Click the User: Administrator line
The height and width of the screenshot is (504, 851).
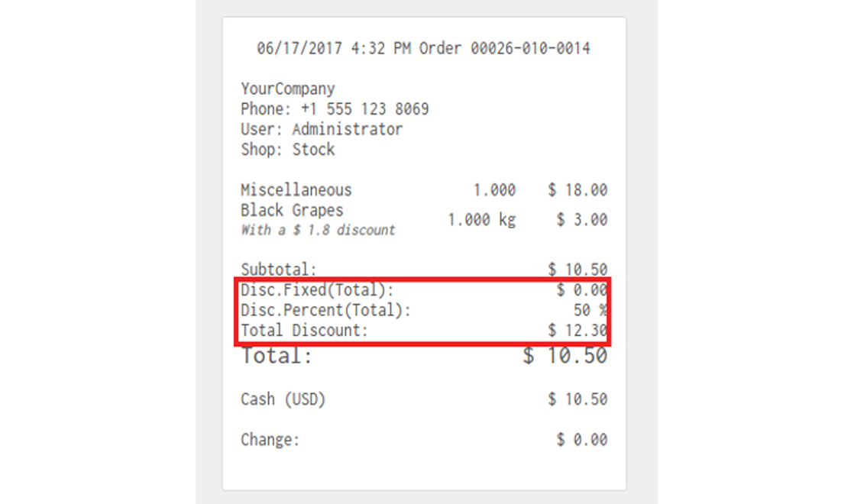point(322,129)
